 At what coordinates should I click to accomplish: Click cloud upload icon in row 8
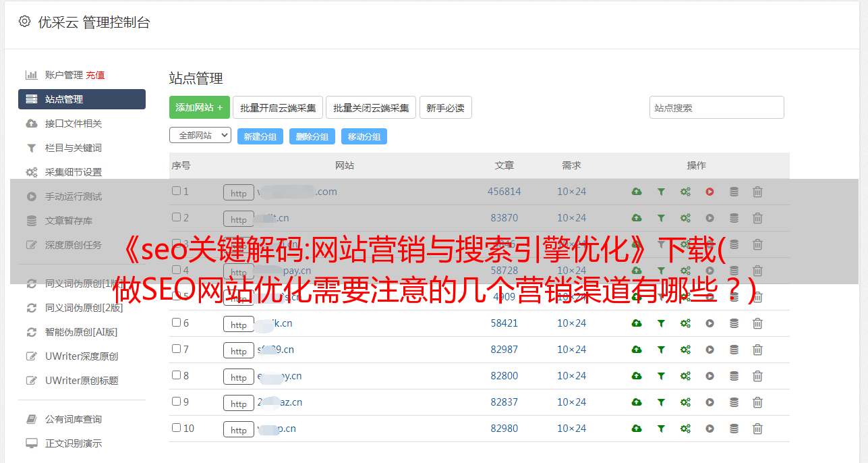tap(637, 376)
